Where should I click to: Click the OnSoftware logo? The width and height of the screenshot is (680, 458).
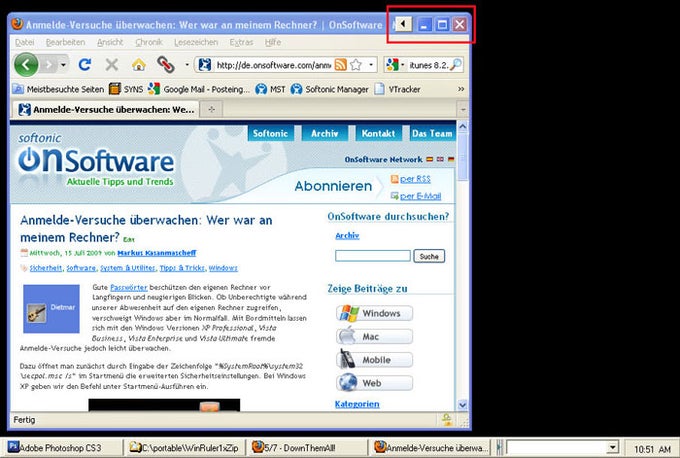pos(96,160)
